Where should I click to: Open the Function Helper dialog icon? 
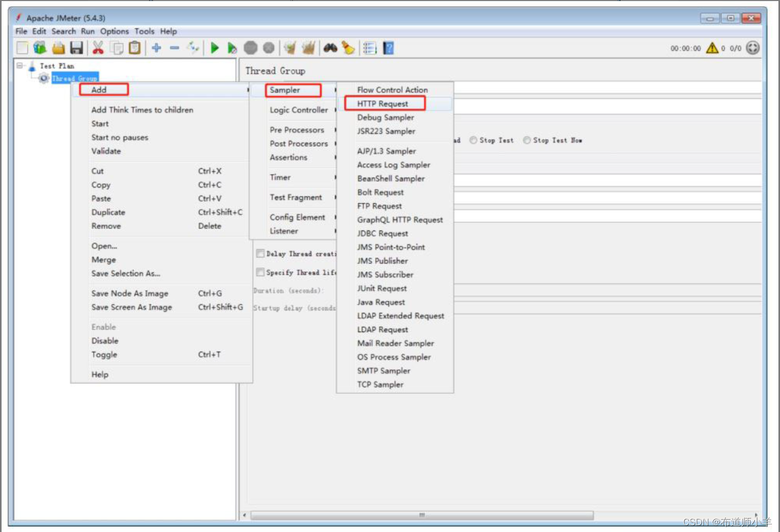click(x=370, y=48)
